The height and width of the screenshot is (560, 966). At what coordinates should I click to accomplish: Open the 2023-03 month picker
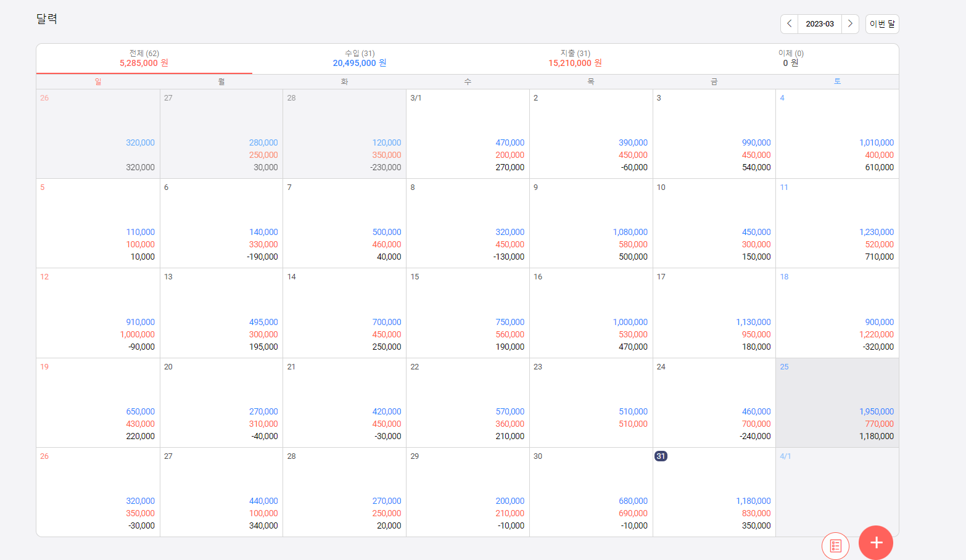[820, 23]
